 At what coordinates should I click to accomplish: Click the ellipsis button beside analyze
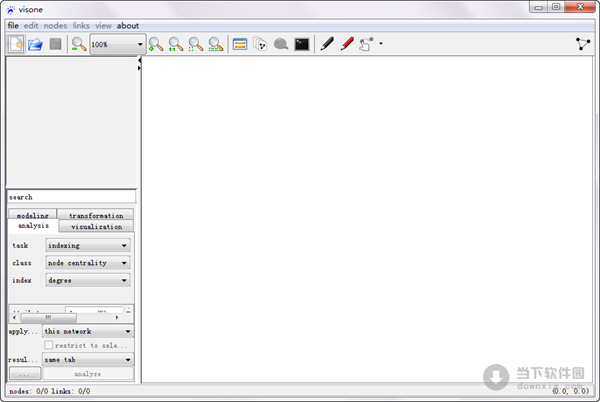[24, 374]
